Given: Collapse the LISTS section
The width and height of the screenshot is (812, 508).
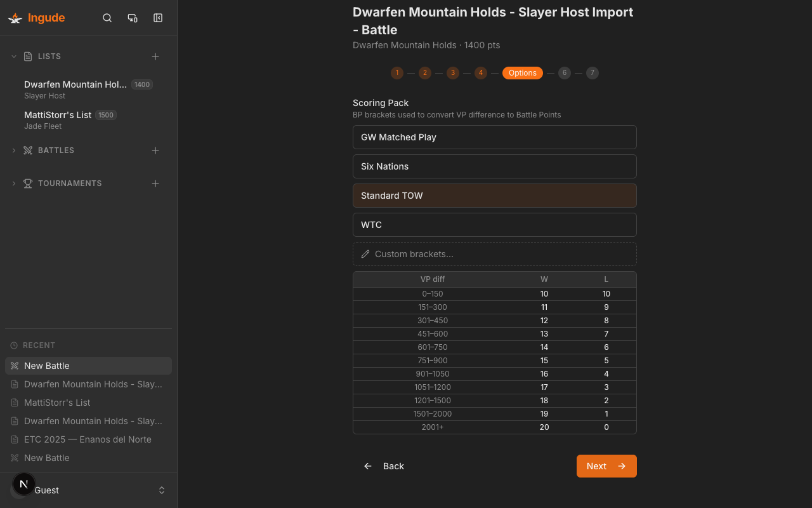Looking at the screenshot, I should coord(13,56).
